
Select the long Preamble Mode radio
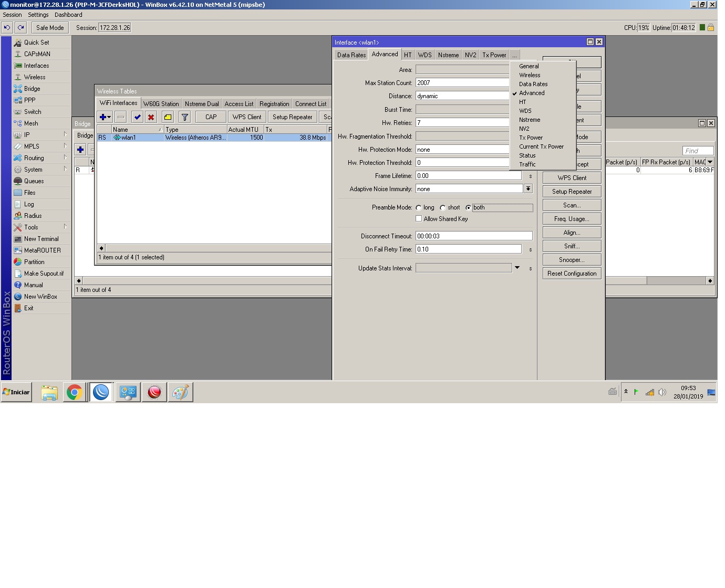(x=419, y=208)
